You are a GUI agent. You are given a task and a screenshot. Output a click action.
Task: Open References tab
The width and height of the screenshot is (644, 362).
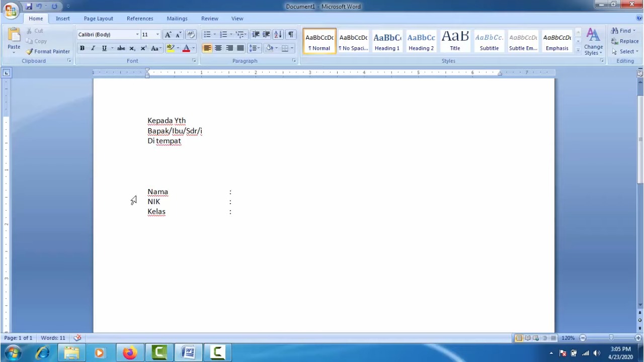(140, 19)
